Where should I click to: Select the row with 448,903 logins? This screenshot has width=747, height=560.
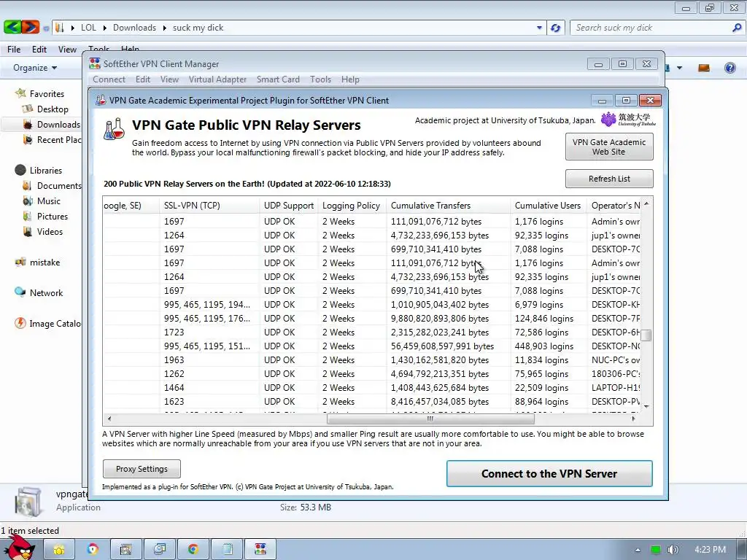coord(371,346)
